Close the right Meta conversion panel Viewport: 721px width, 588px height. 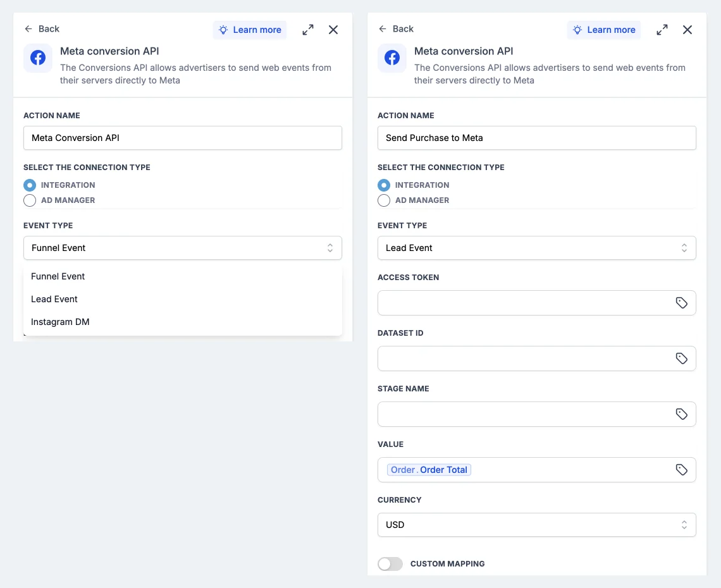(687, 30)
